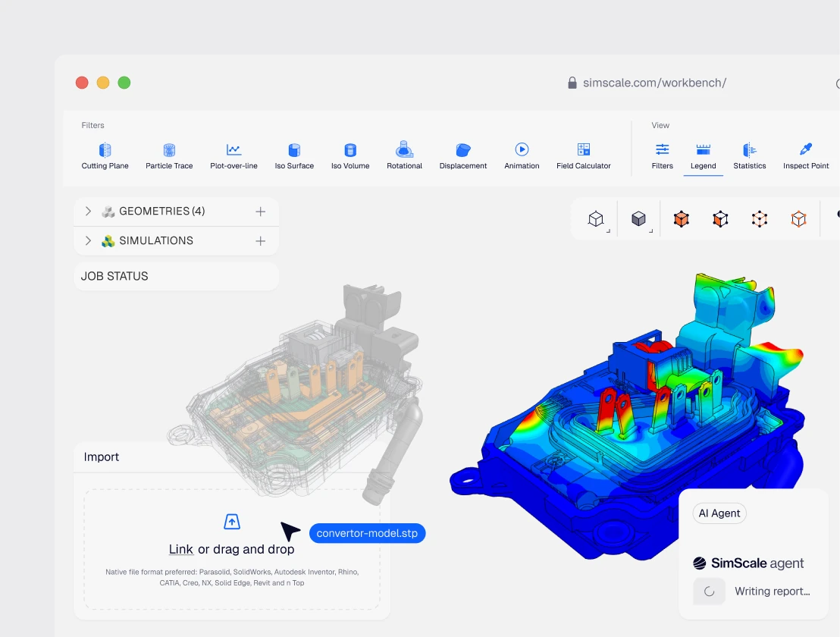Click the Link upload hyperlink

[180, 550]
